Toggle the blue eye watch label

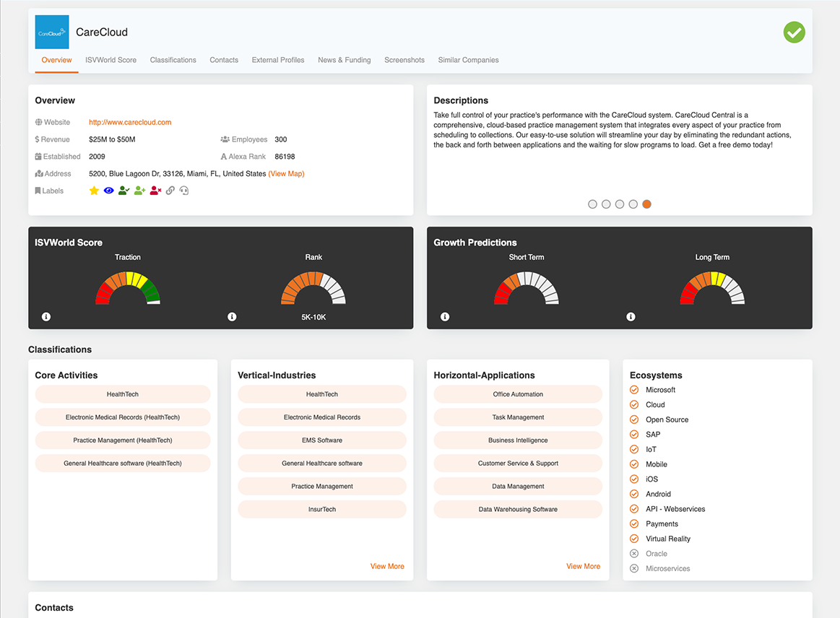point(108,190)
